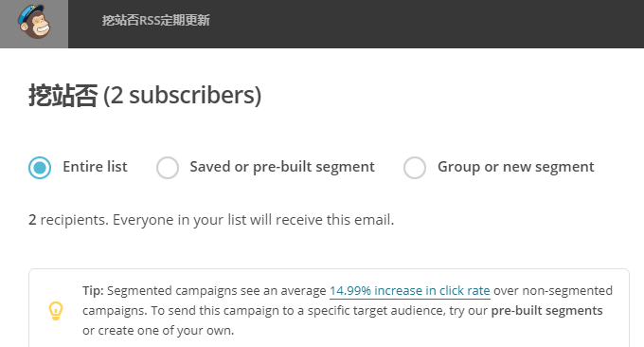Choose the Group or new segment radio
Screen dimensions: 644x347
click(415, 167)
